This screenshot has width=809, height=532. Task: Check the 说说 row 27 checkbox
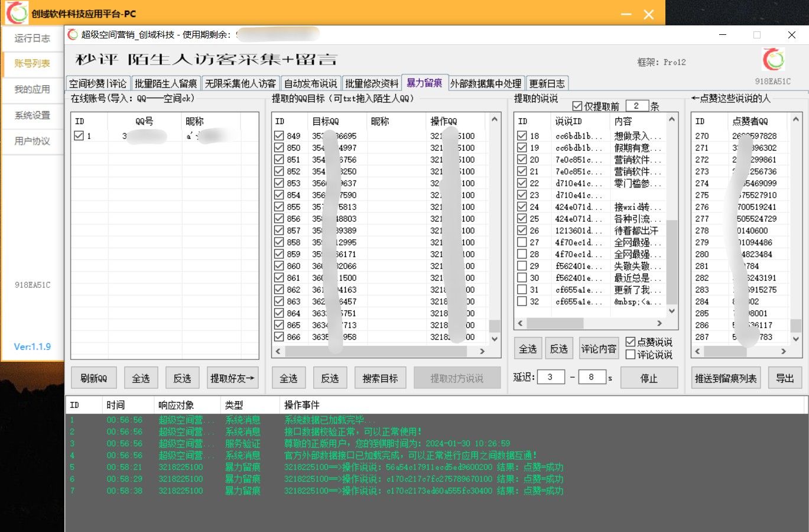pos(522,242)
